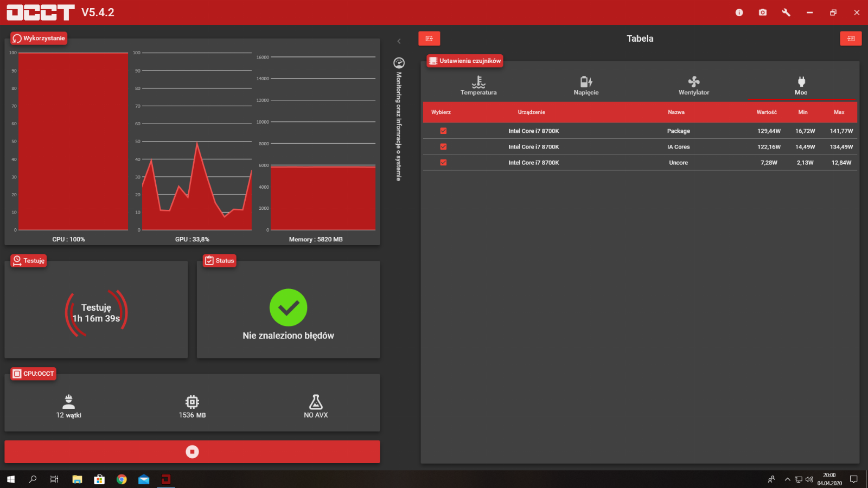This screenshot has width=868, height=488.
Task: Click Uncore max value 12,84W
Action: pyautogui.click(x=841, y=162)
